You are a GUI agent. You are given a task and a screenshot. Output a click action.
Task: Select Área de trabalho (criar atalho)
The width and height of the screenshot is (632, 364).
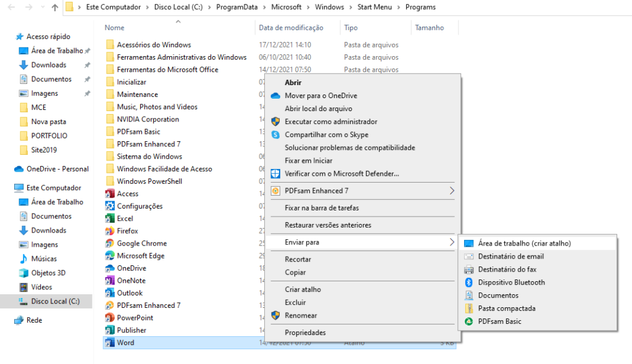(x=538, y=244)
